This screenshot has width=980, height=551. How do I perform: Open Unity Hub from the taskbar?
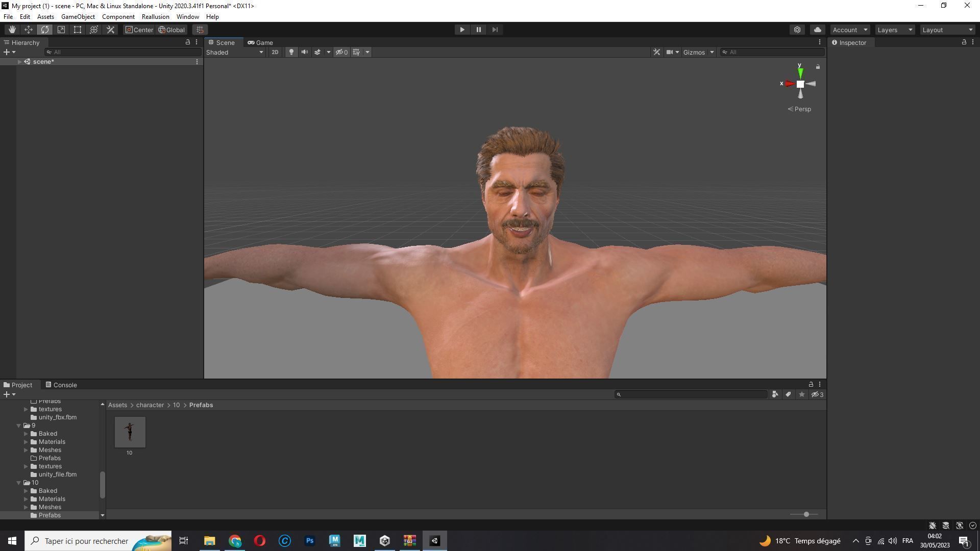[x=385, y=541]
